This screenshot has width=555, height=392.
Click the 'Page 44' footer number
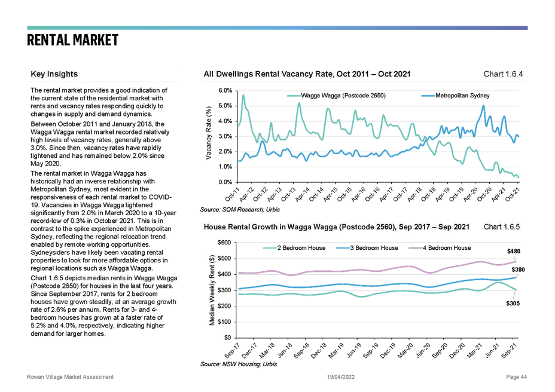click(x=516, y=377)
